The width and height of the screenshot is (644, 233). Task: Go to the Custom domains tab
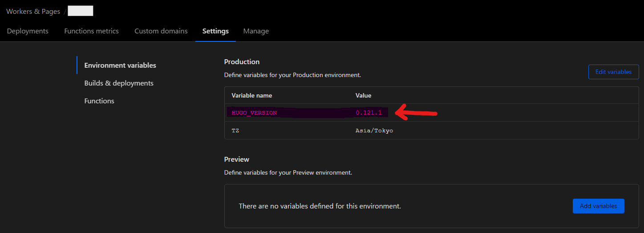click(161, 31)
